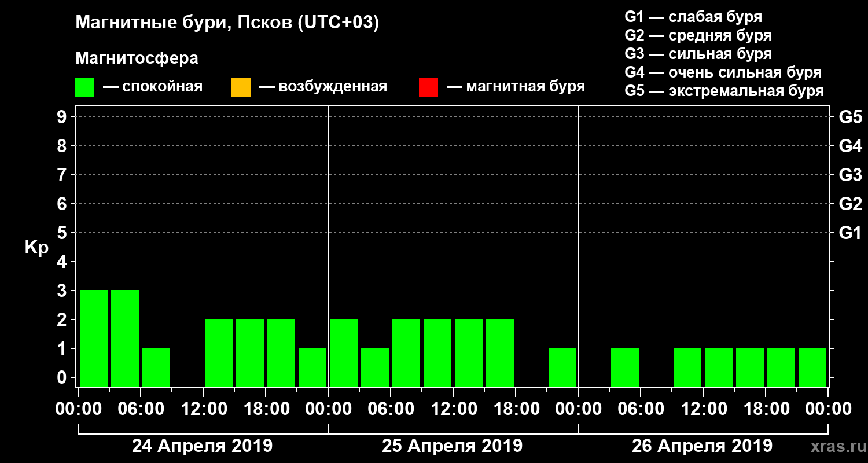
Task: Click the Kp value 9 on axis
Action: tap(62, 117)
